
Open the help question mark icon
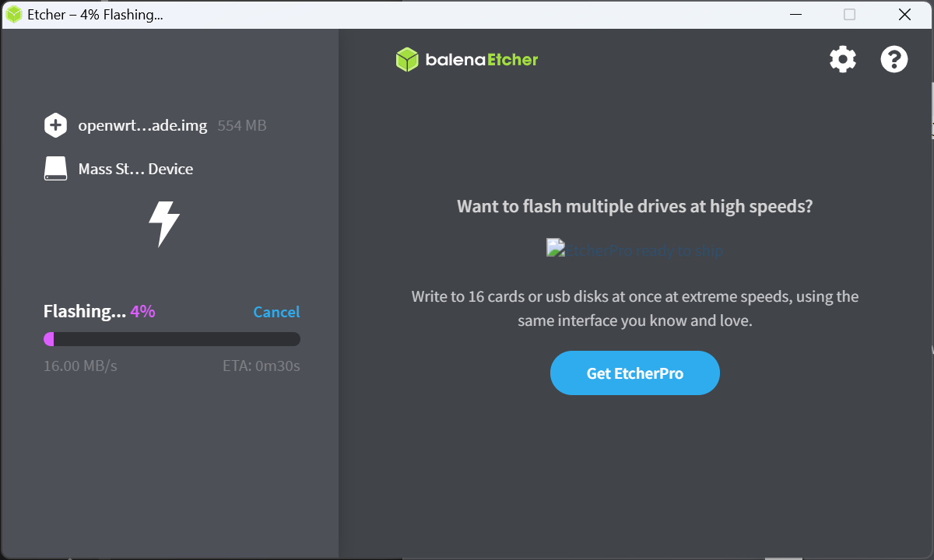(x=894, y=59)
